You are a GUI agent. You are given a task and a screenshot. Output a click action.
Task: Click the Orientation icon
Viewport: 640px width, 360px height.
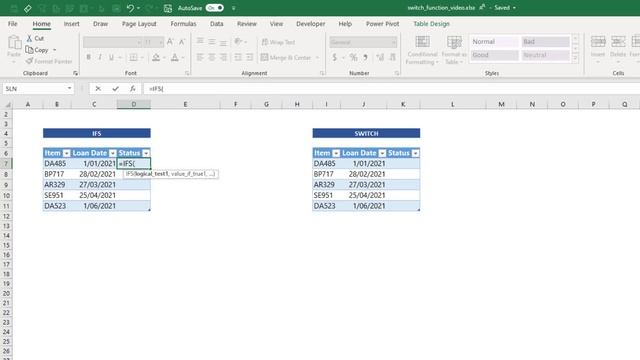(238, 41)
